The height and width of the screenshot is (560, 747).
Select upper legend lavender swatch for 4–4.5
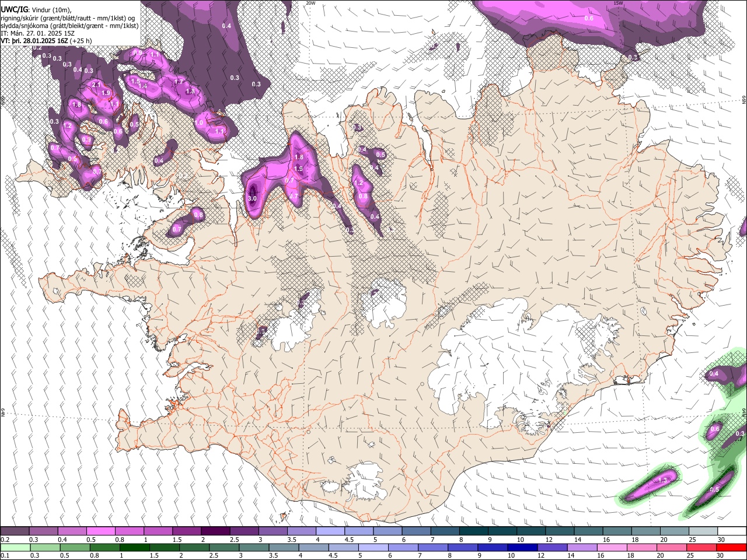tap(330, 531)
